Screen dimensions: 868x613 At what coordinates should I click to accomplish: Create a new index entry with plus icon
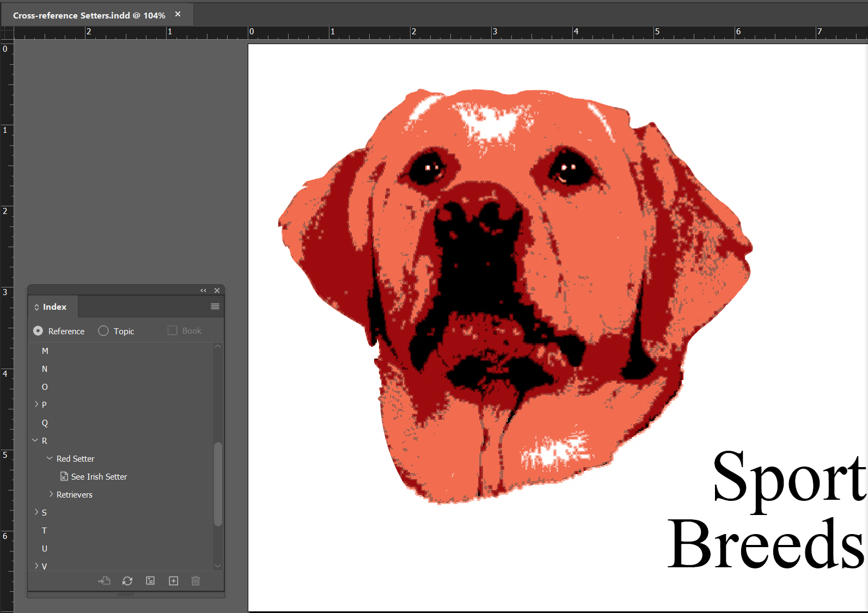(173, 581)
